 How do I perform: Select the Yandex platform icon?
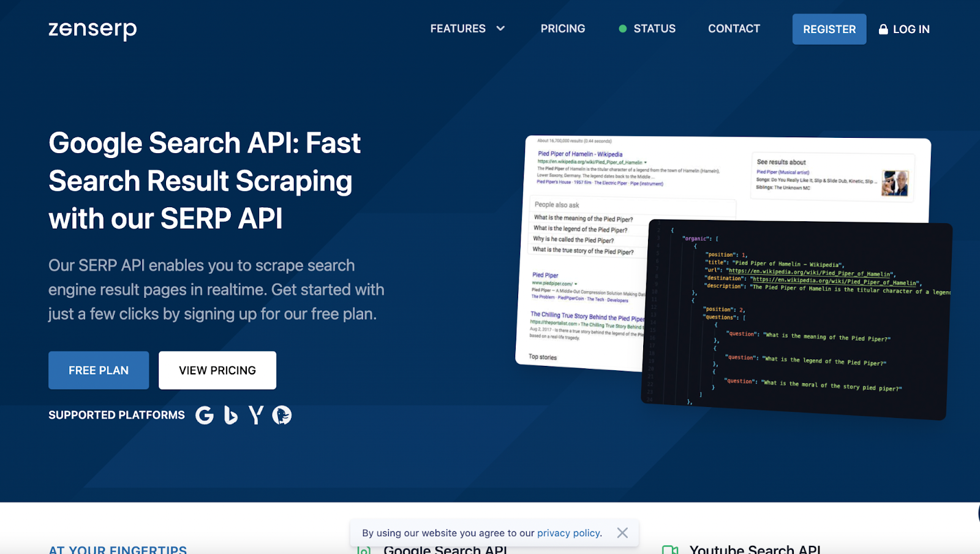(255, 415)
